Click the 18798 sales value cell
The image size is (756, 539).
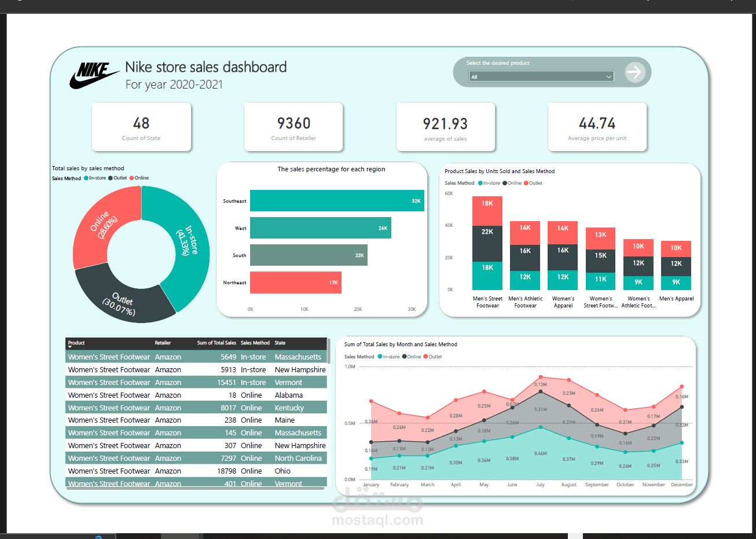pos(226,471)
